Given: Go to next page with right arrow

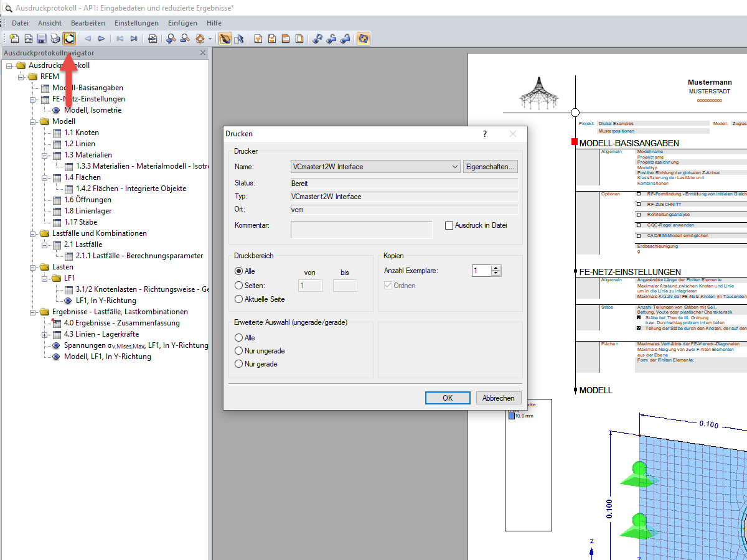Looking at the screenshot, I should tap(101, 39).
